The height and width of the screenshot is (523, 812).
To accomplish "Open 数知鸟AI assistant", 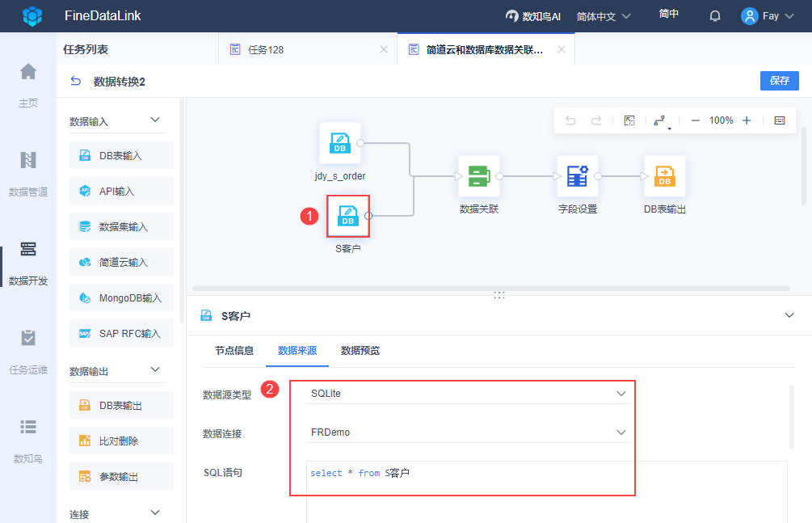I will (x=533, y=16).
